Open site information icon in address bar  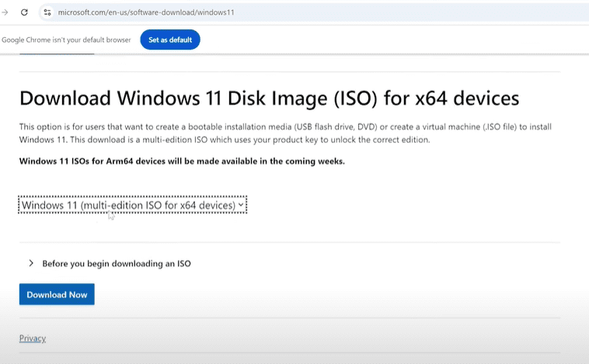click(x=47, y=12)
